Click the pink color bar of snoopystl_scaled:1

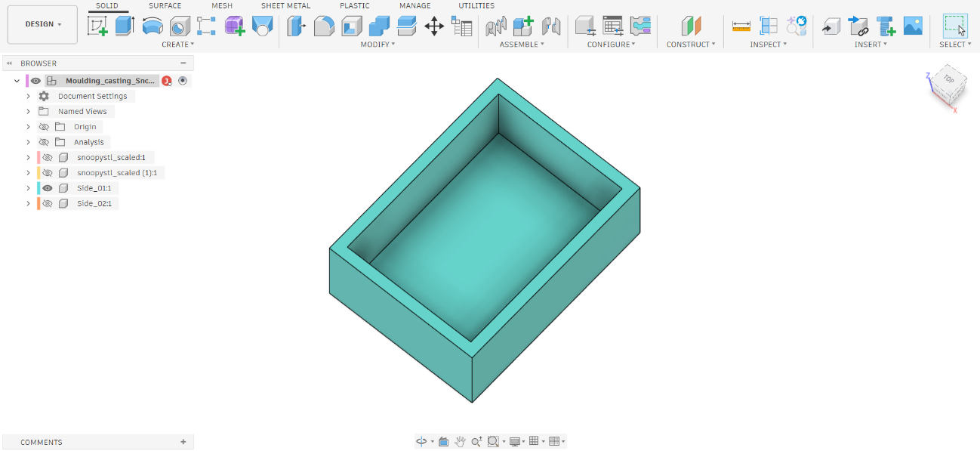[39, 157]
